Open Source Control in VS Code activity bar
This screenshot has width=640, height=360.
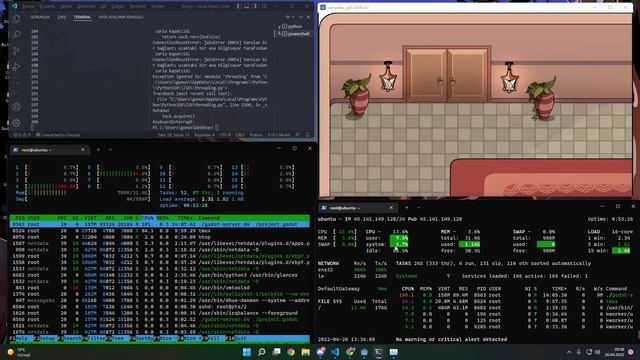16,51
